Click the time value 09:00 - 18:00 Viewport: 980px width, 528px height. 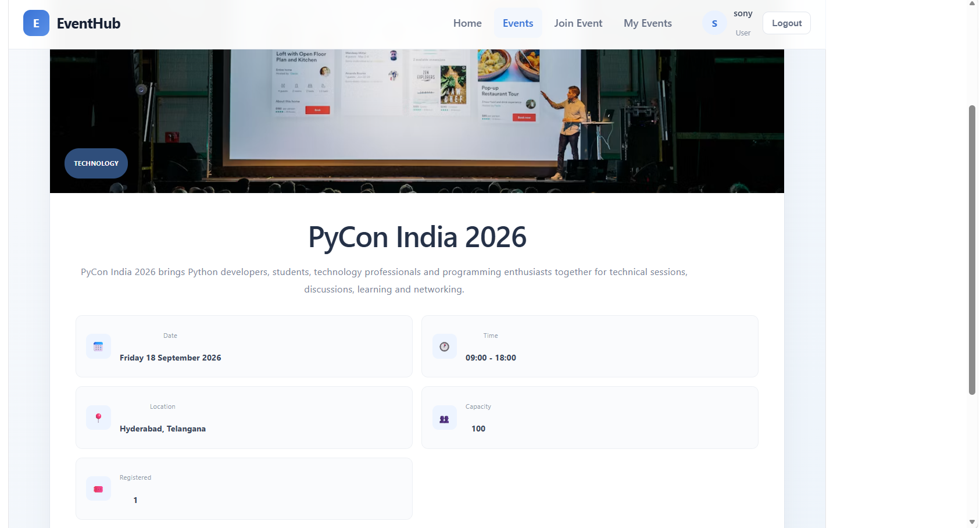click(x=491, y=358)
